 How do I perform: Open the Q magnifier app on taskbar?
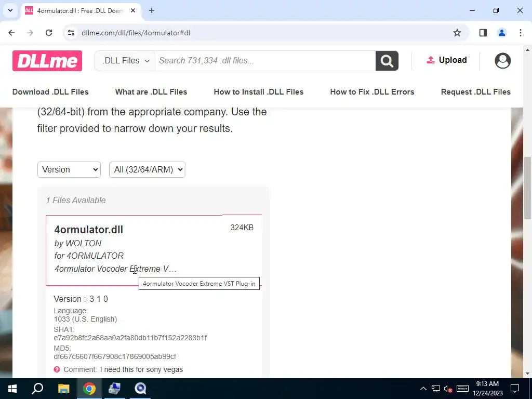pyautogui.click(x=140, y=389)
